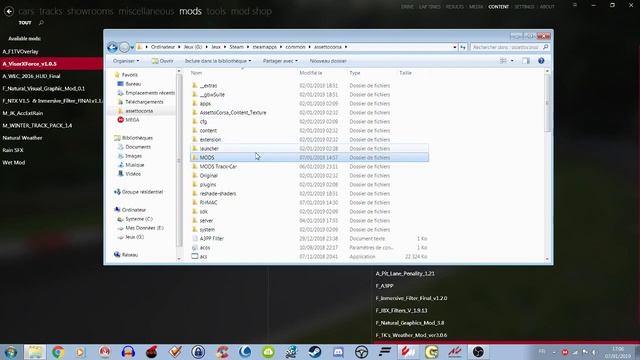Click the change view icon in Explorer
This screenshot has height=360, width=640.
(x=504, y=61)
